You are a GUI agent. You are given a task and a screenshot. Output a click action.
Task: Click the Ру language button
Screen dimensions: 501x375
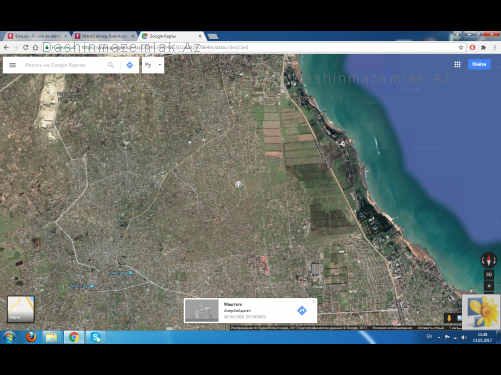pos(148,65)
